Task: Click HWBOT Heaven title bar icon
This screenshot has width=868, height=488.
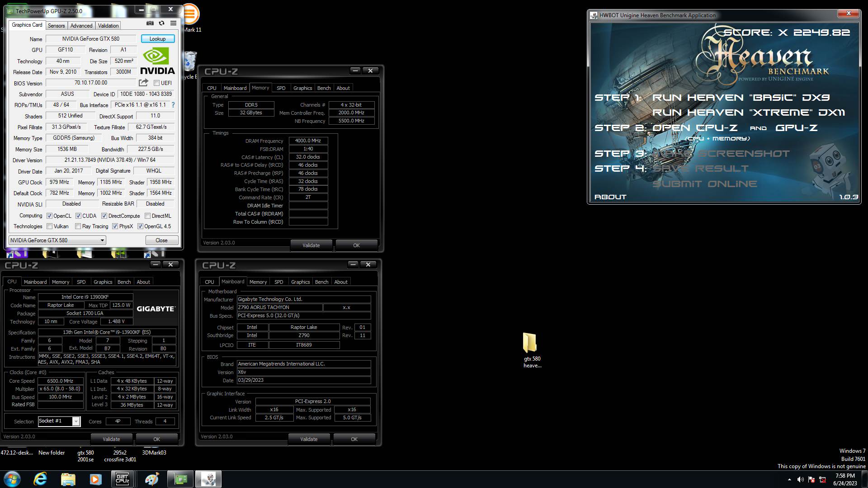Action: (594, 15)
